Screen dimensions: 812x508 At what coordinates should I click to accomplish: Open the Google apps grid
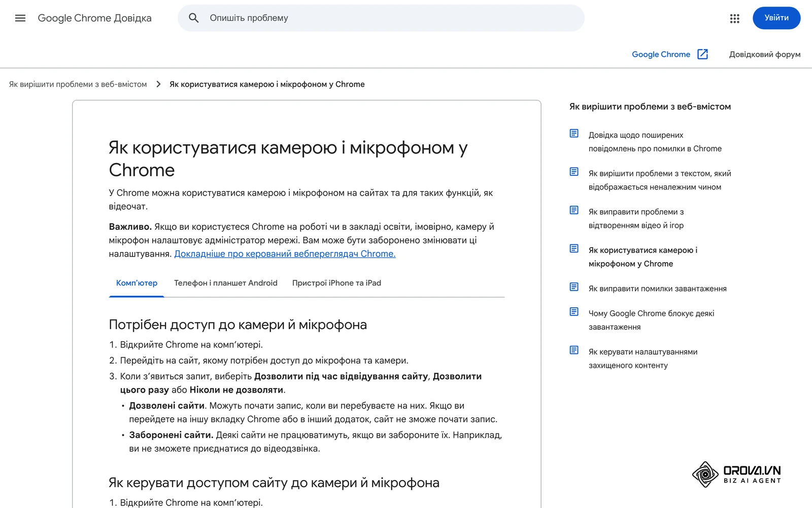pyautogui.click(x=734, y=18)
